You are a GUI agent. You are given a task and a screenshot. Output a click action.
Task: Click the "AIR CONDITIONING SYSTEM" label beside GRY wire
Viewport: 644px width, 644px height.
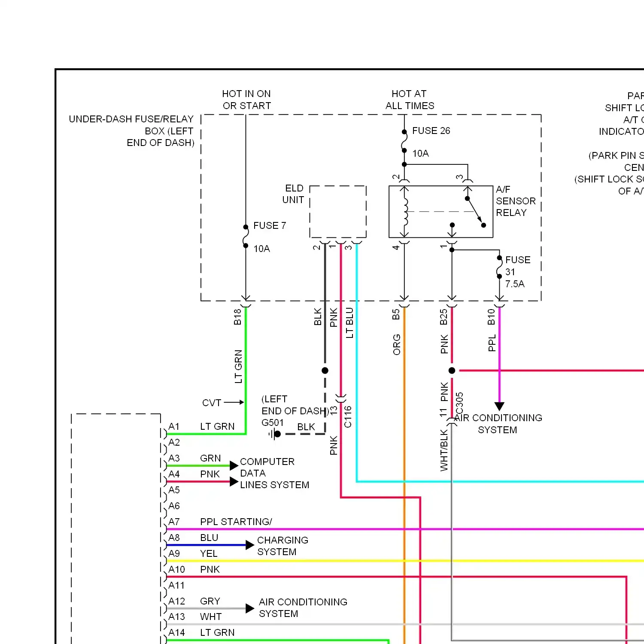pos(303,608)
